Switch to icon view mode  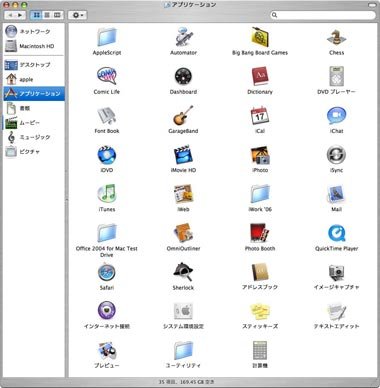pyautogui.click(x=37, y=15)
